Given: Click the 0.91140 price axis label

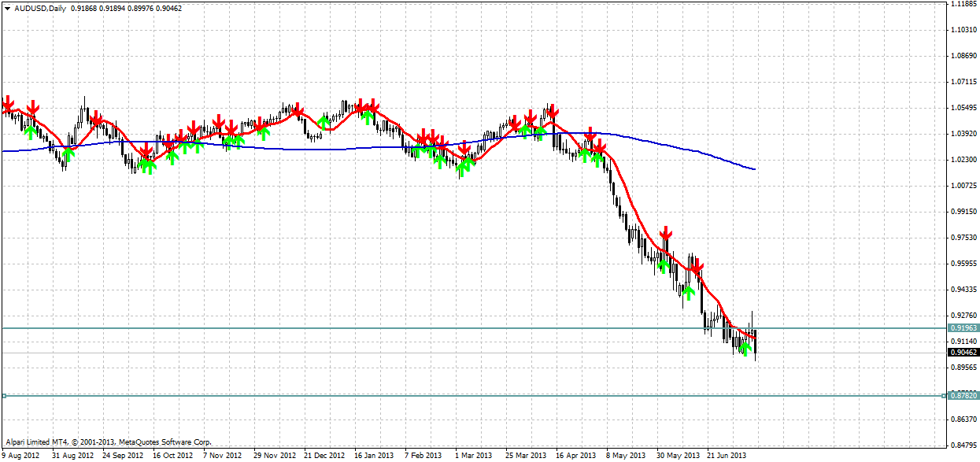Looking at the screenshot, I should (x=963, y=342).
